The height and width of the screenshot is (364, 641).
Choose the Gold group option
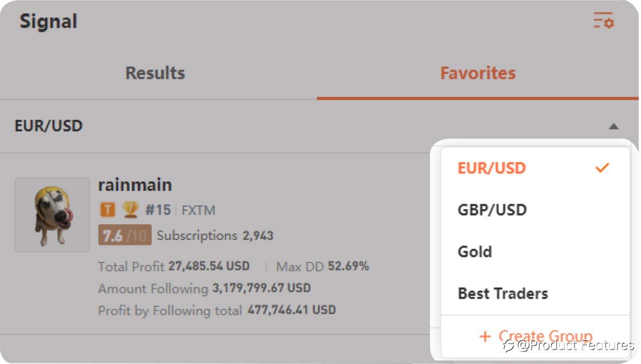(x=535, y=251)
